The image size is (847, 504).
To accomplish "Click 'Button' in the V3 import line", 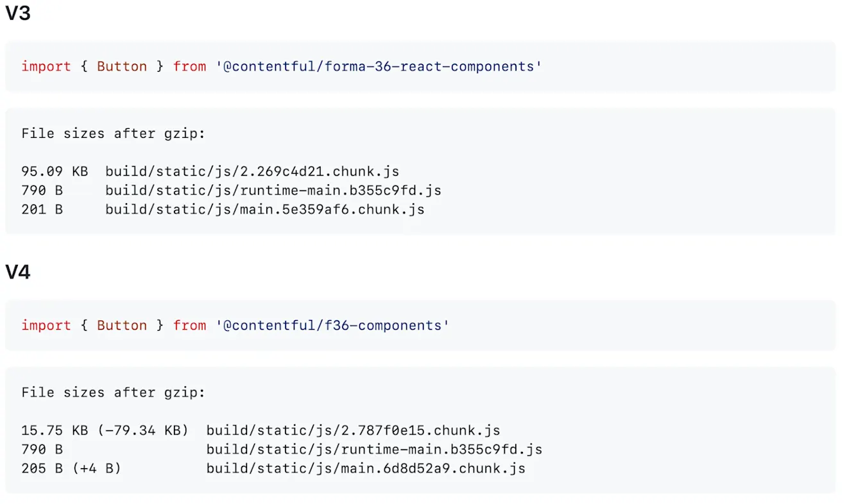I will [122, 67].
